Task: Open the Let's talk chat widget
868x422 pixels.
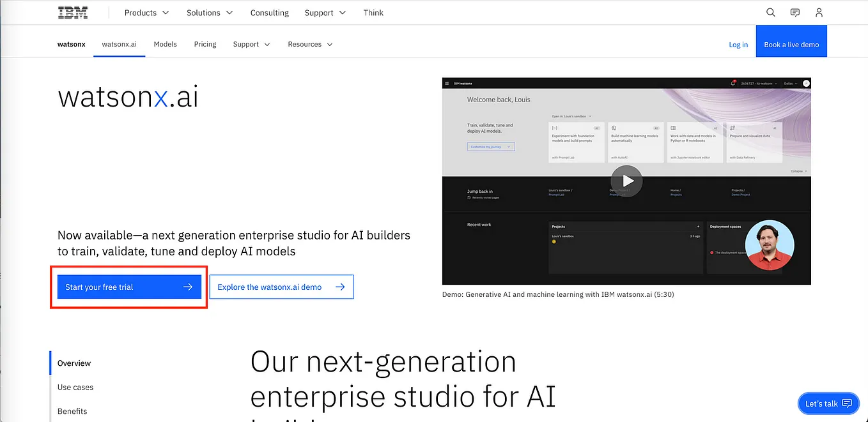Action: point(828,403)
